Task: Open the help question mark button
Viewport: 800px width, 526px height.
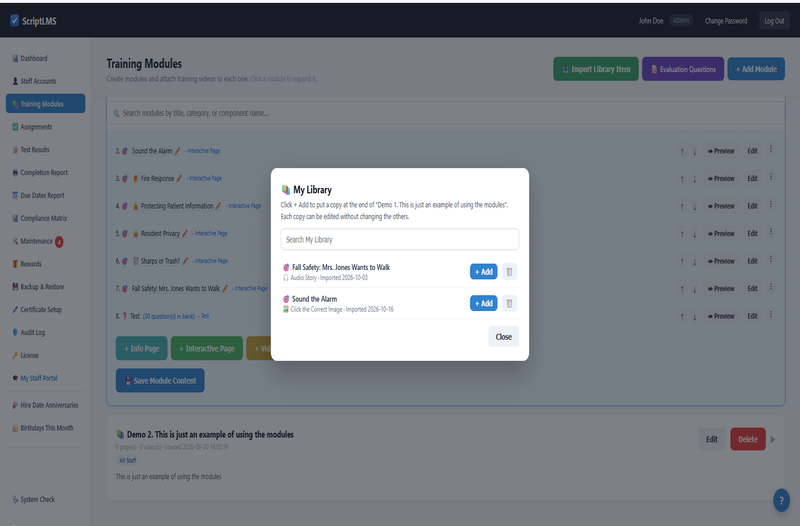Action: click(x=781, y=500)
